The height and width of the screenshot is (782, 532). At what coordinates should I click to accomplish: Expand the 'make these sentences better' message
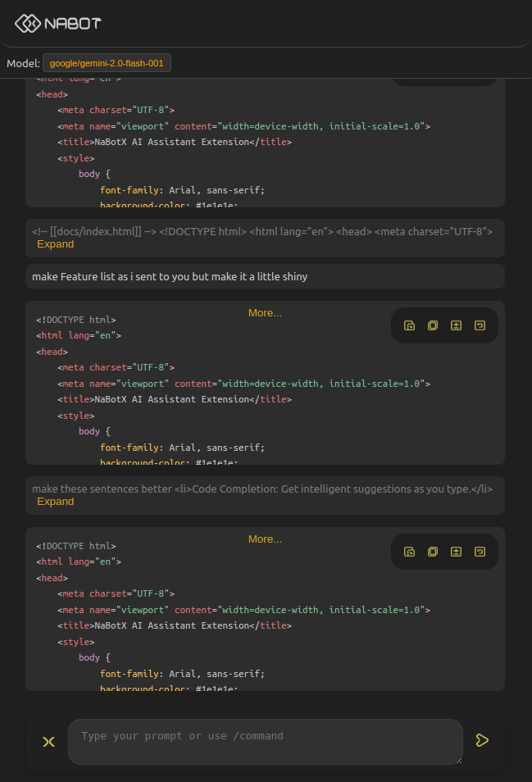56,502
